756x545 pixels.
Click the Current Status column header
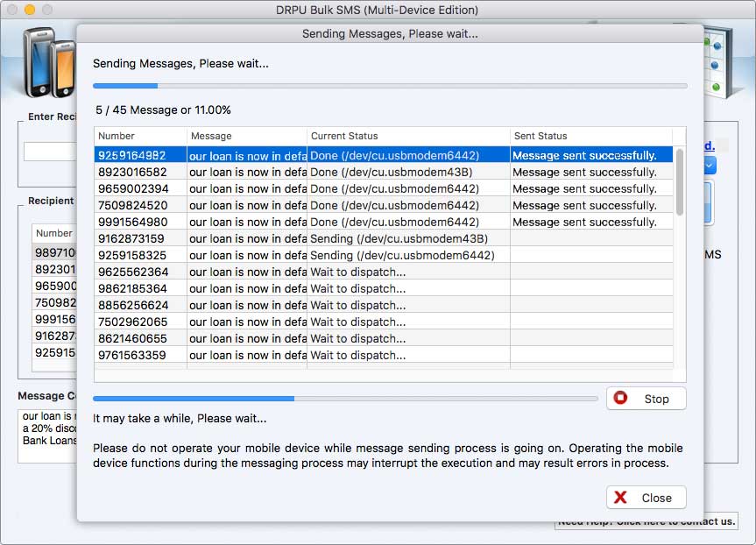click(408, 136)
